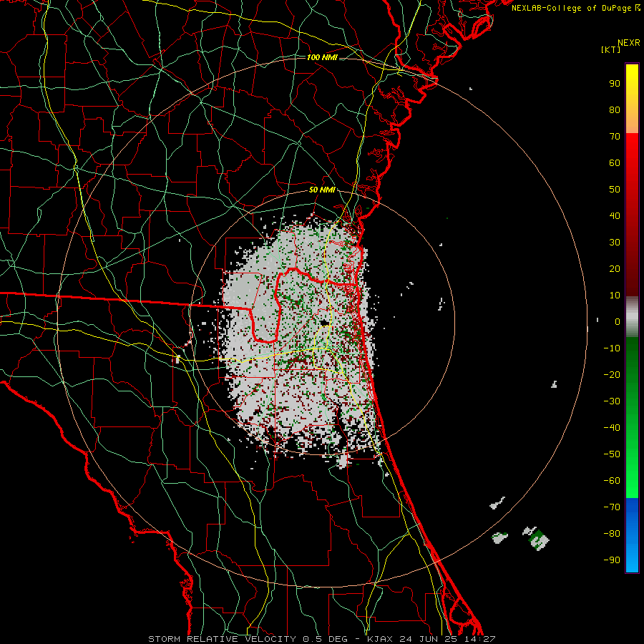Click the gray zero-velocity segment of the color bar
Screen dimensions: 644x644
point(632,317)
